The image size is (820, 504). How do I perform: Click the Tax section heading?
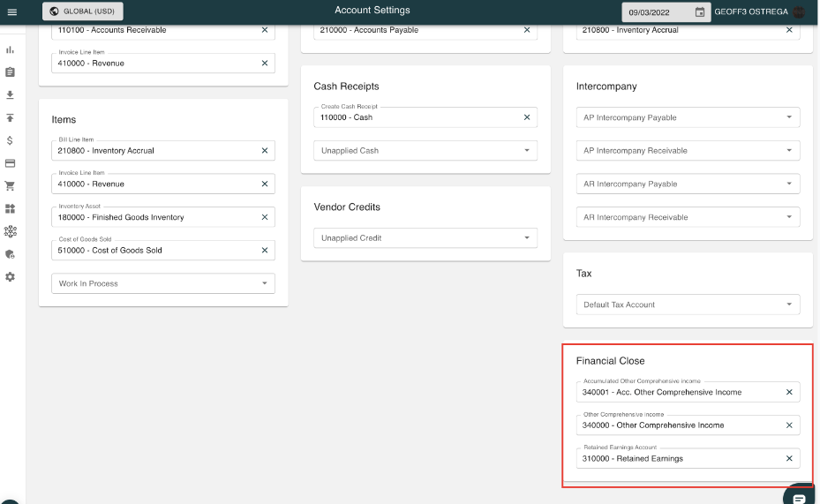(x=583, y=274)
